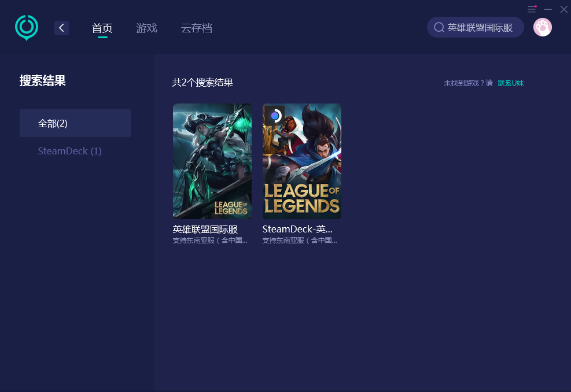571x392 pixels.
Task: Click the subtitle under 英雄联盟国际服 title
Action: click(210, 241)
